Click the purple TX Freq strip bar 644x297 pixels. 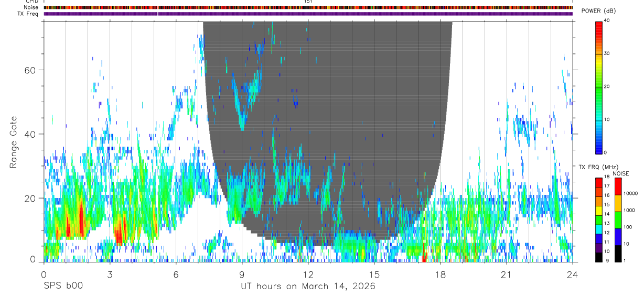pyautogui.click(x=308, y=14)
